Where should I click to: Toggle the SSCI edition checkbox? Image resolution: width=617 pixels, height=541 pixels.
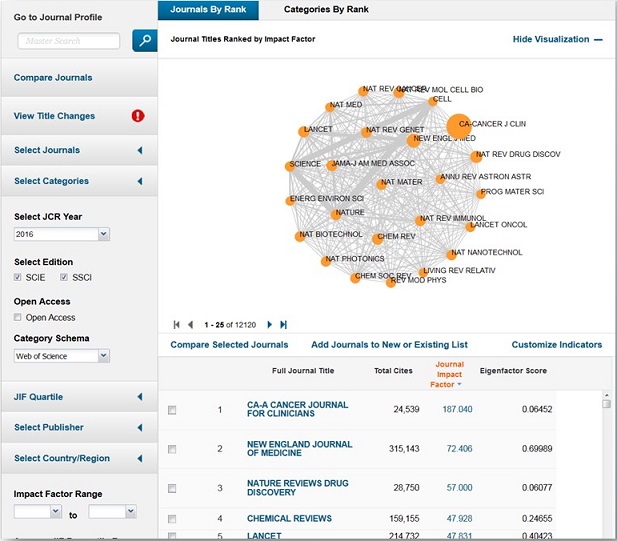(x=64, y=277)
